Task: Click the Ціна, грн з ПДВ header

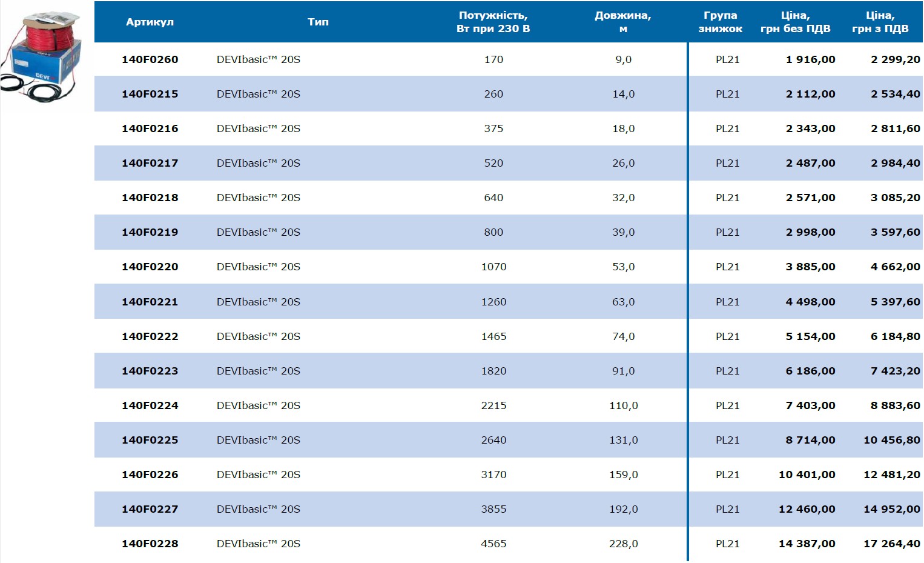Action: [x=880, y=22]
